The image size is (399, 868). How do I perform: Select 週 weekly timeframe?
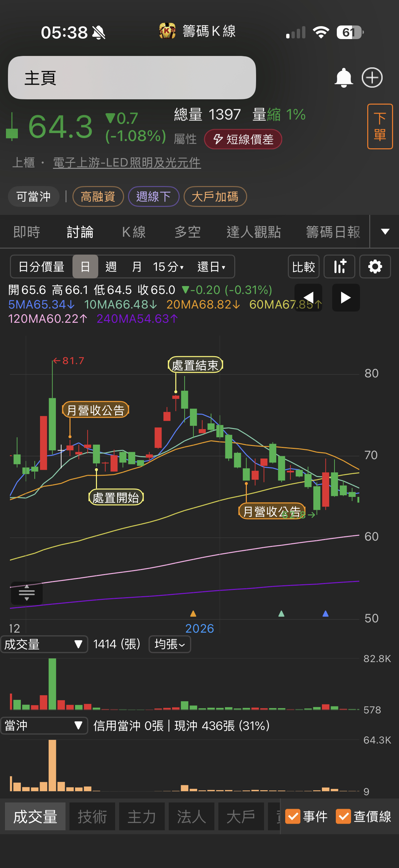click(x=111, y=266)
